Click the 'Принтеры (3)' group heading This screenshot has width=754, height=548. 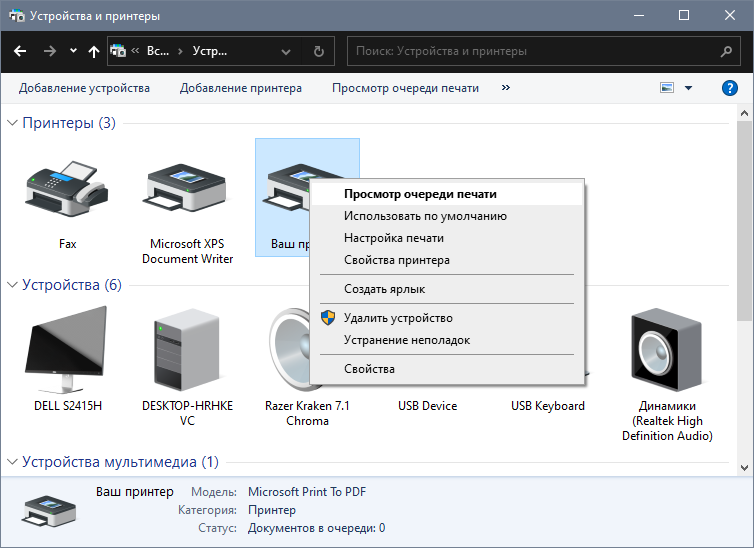click(x=69, y=123)
